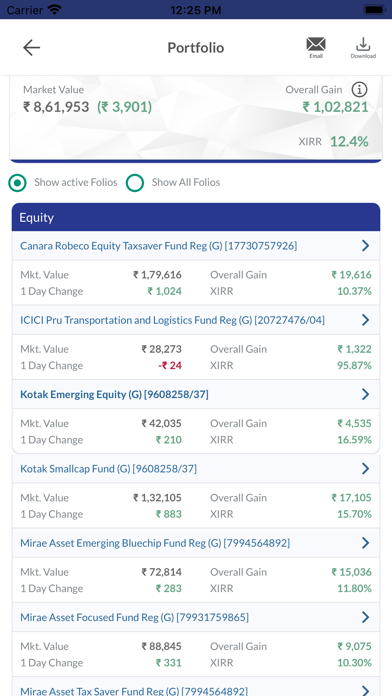Tap Canara Robeco overall gain ₹ 19,616
392x696 pixels.
351,275
